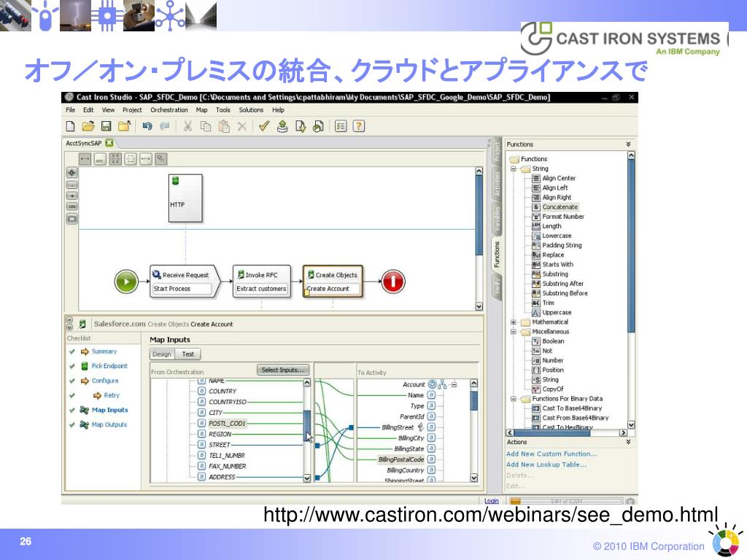Image resolution: width=747 pixels, height=560 pixels.
Task: Open the Configure checklist step
Action: pyautogui.click(x=105, y=381)
